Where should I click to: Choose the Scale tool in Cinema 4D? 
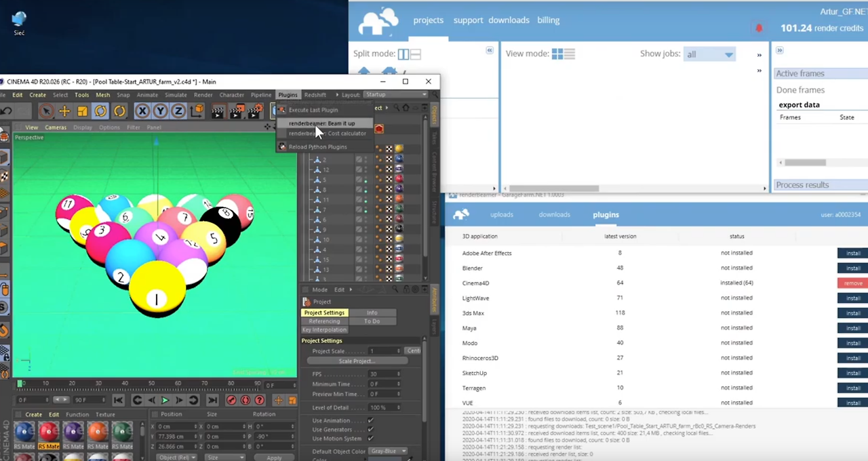coord(82,111)
